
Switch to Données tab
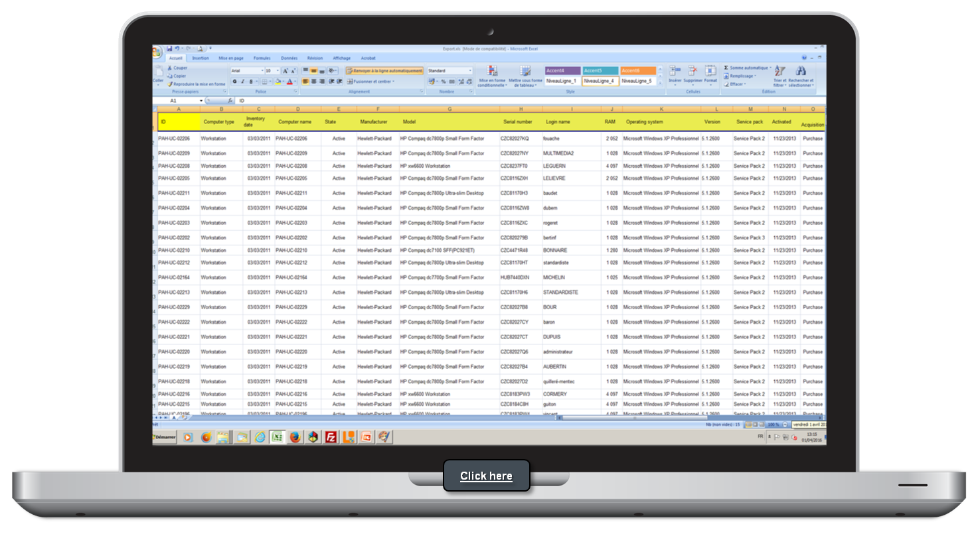tap(289, 58)
